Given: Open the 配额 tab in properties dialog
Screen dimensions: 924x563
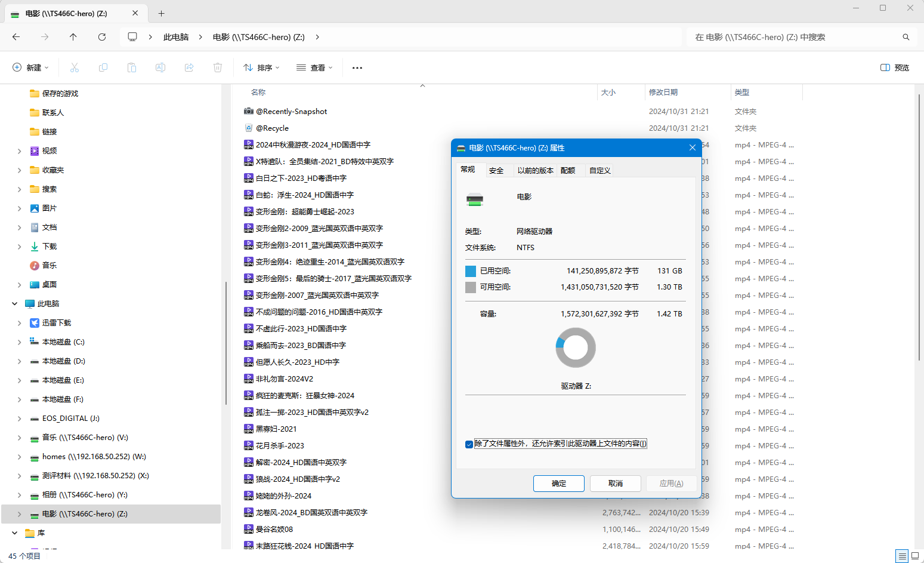Looking at the screenshot, I should (x=568, y=171).
